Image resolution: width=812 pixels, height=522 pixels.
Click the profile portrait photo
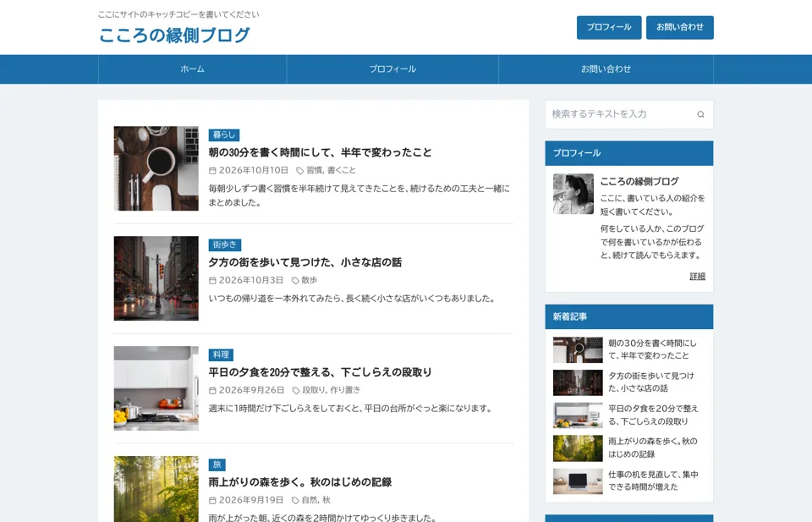[573, 194]
